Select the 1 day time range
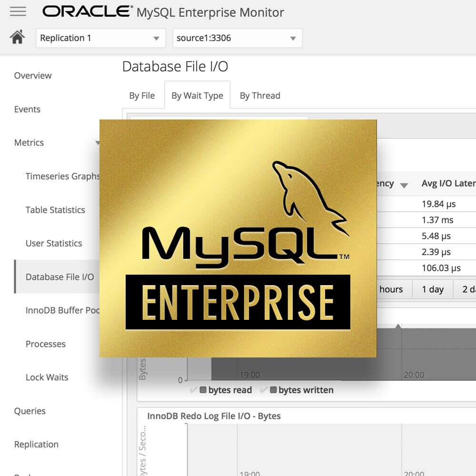This screenshot has width=476, height=476. [x=432, y=289]
